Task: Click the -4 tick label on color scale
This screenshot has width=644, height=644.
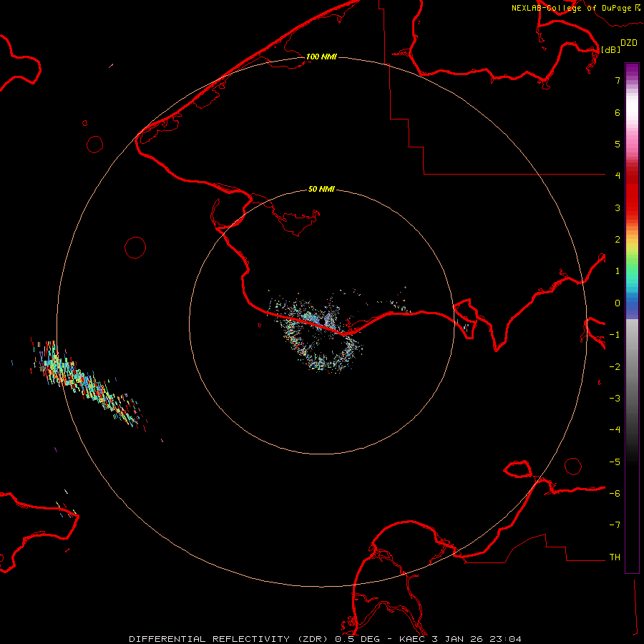Action: click(615, 429)
